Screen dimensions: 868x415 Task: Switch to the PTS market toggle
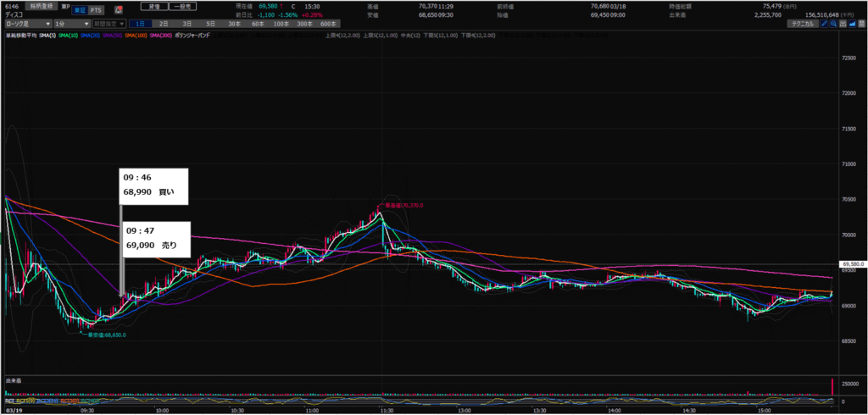coord(96,9)
